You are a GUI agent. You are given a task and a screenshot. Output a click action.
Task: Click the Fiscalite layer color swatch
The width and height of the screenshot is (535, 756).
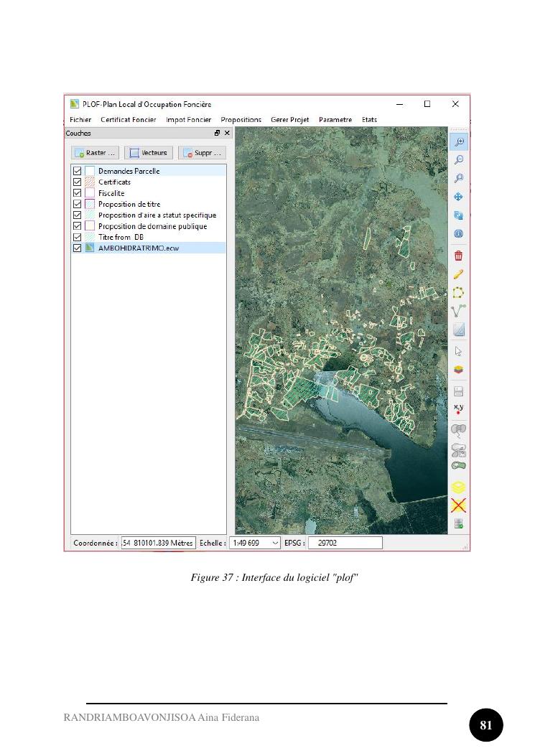[90, 193]
